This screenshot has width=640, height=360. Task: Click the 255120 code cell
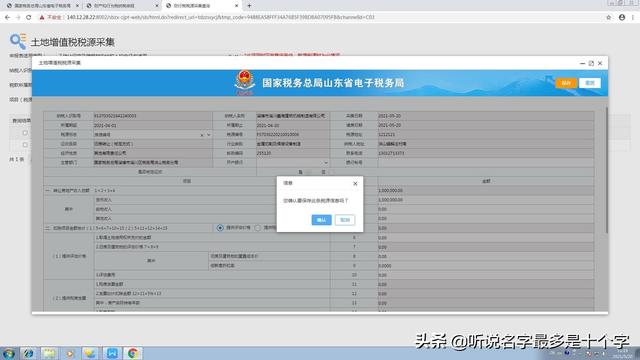[293, 153]
